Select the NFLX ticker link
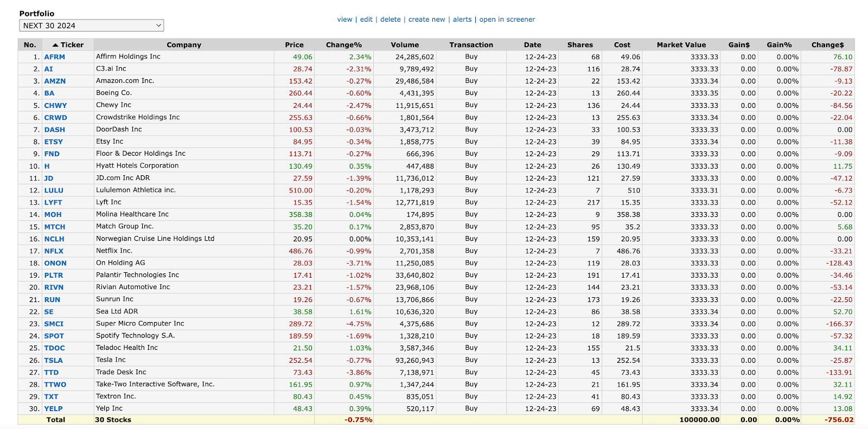The width and height of the screenshot is (868, 429). [54, 251]
